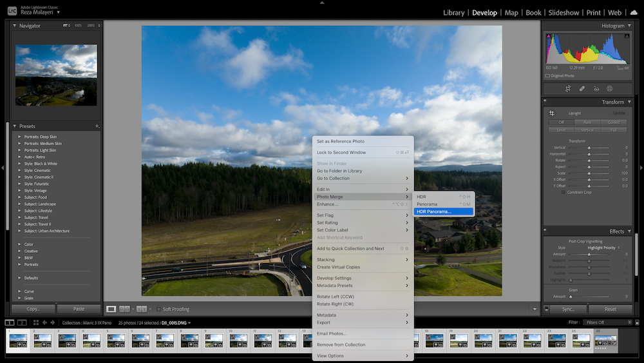
Task: Open second window display button 2
Action: [22, 323]
